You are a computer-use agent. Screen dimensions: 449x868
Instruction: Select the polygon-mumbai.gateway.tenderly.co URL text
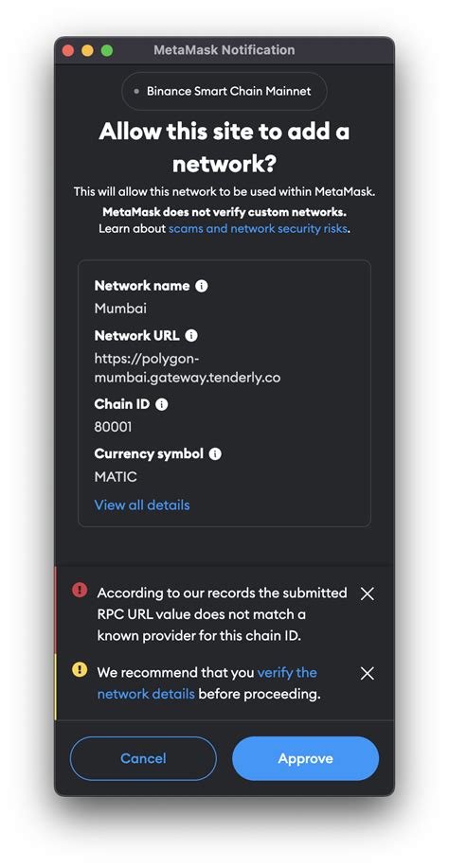(188, 368)
